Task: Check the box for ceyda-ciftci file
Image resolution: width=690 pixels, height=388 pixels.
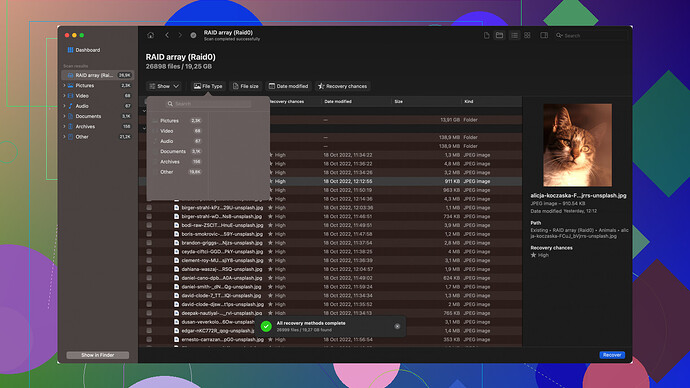Action: click(x=149, y=252)
